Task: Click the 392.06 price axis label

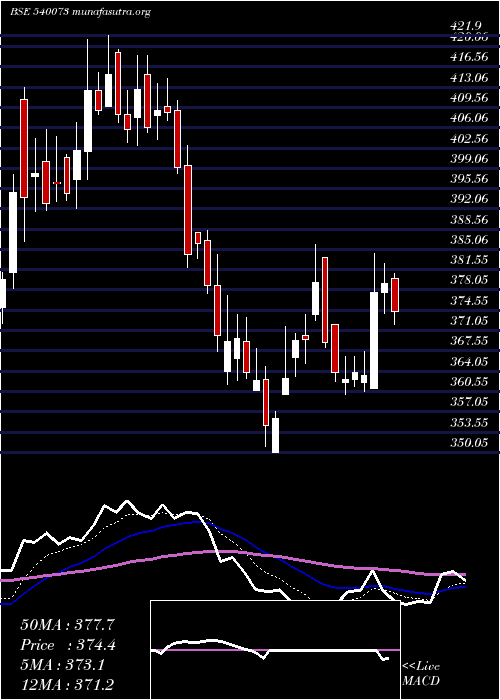Action: 467,200
